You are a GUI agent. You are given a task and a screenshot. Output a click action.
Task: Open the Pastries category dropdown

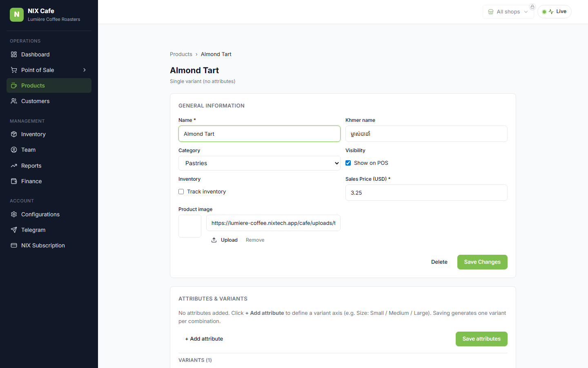point(259,163)
